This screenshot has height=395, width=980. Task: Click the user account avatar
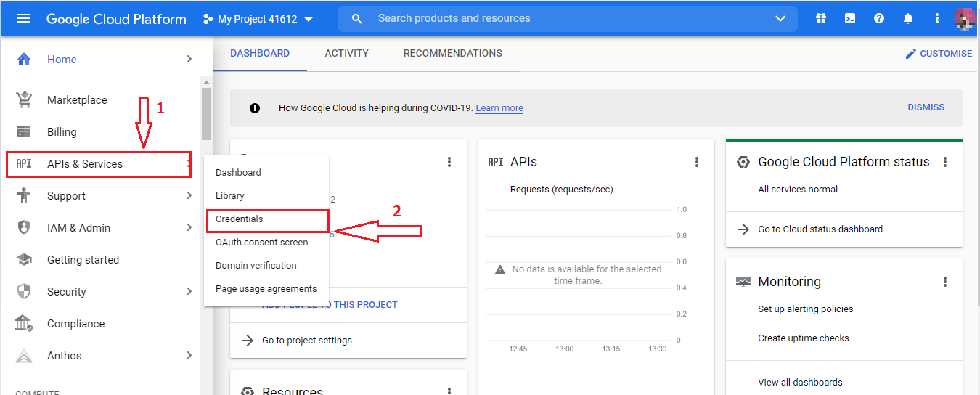(x=964, y=19)
